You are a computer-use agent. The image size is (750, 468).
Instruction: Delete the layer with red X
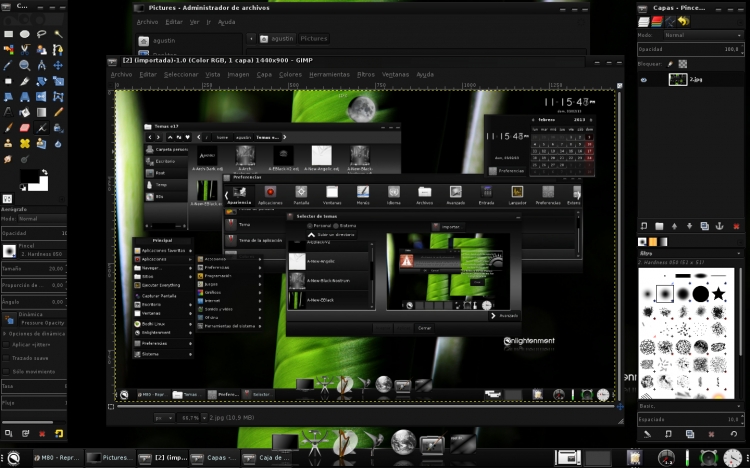pos(736,226)
